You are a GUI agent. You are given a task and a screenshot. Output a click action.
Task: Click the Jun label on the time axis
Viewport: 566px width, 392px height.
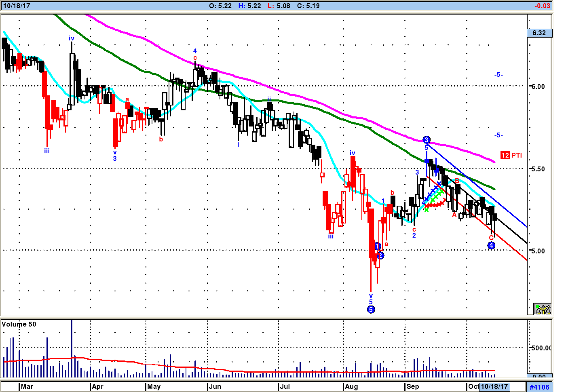(x=215, y=386)
